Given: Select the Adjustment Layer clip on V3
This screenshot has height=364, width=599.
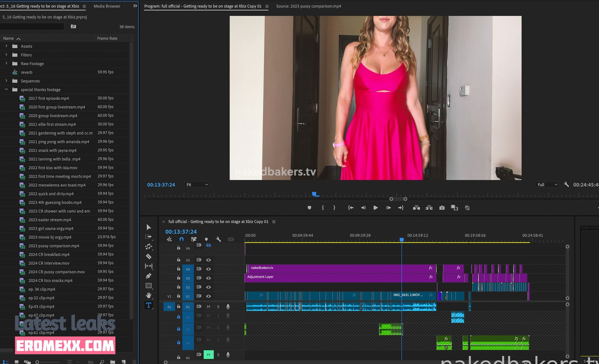Looking at the screenshot, I should click(x=341, y=278).
